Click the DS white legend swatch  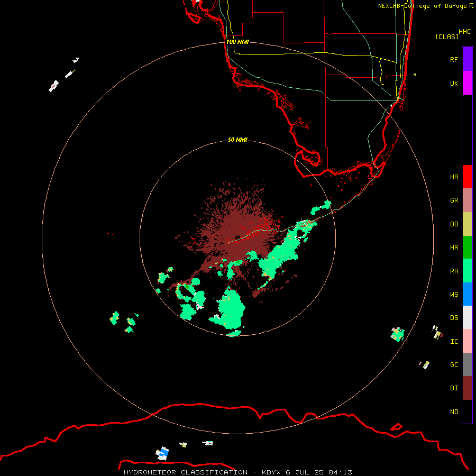click(x=467, y=317)
